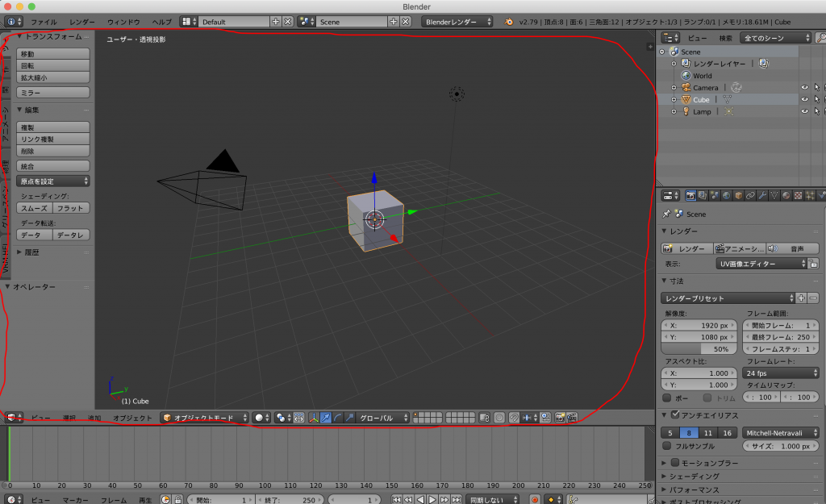Open the Window menu
The image size is (826, 504).
pyautogui.click(x=123, y=22)
